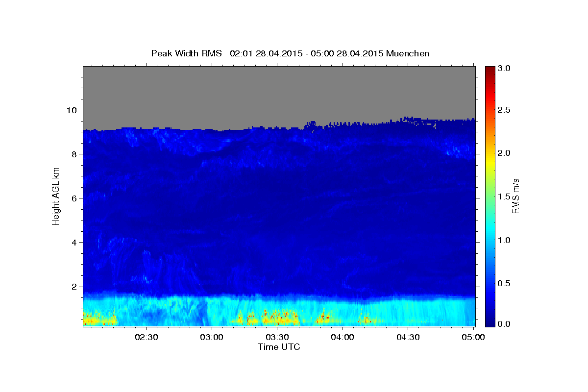Screen dimensions: 588x392
Task: Click the 04:30 time tick label
Action: 408,337
